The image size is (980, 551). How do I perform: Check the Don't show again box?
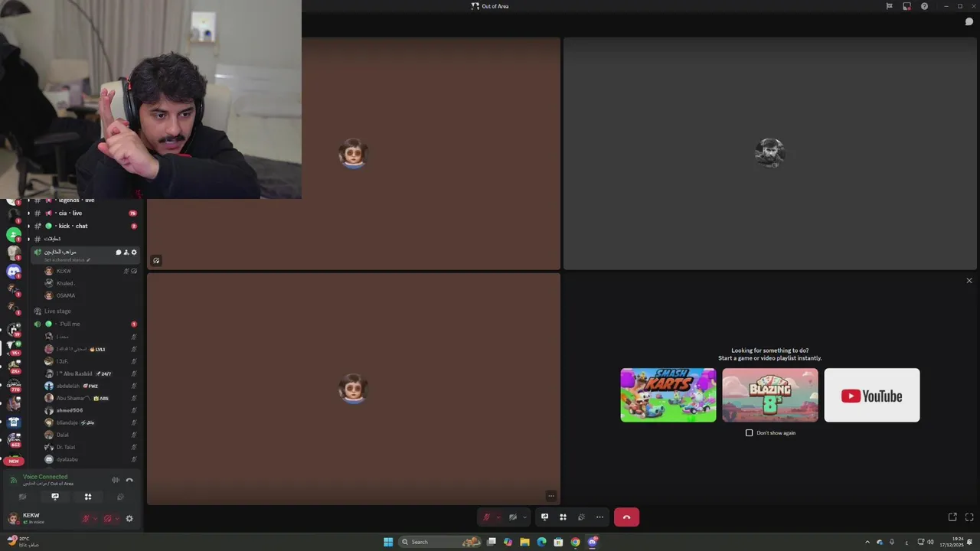click(749, 433)
